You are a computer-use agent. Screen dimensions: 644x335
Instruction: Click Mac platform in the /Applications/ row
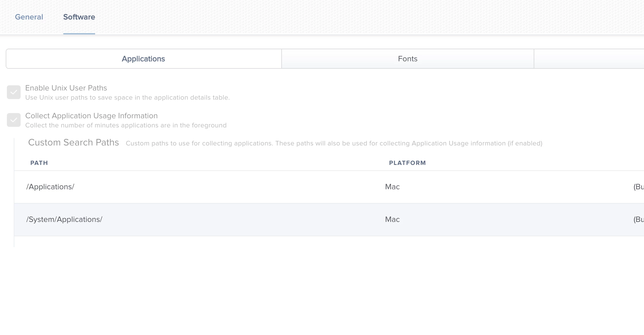coord(392,187)
